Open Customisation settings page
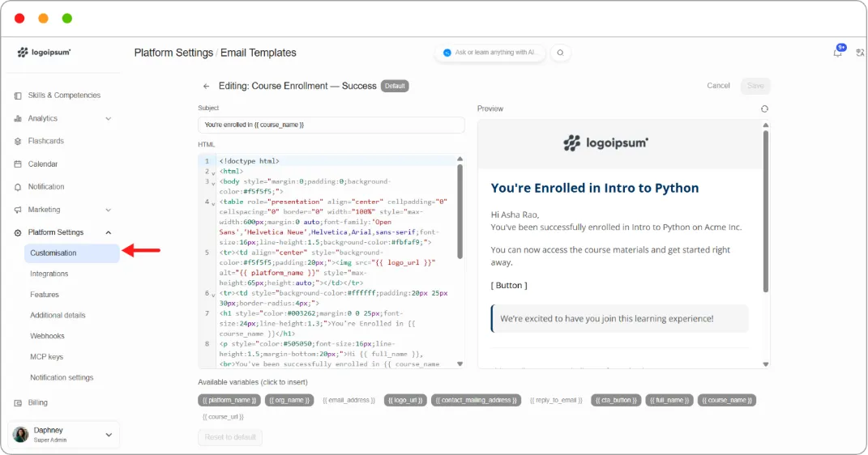868x455 pixels. pos(71,253)
